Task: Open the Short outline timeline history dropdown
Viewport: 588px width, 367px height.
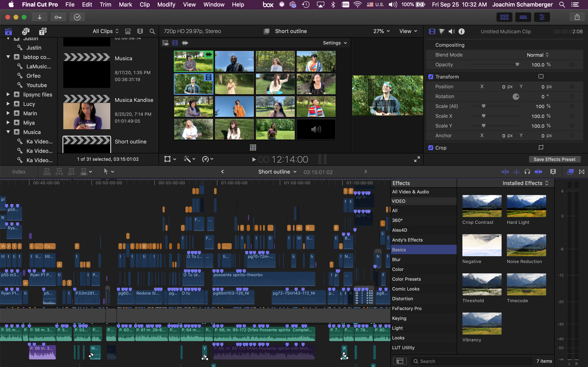Action: (x=277, y=172)
